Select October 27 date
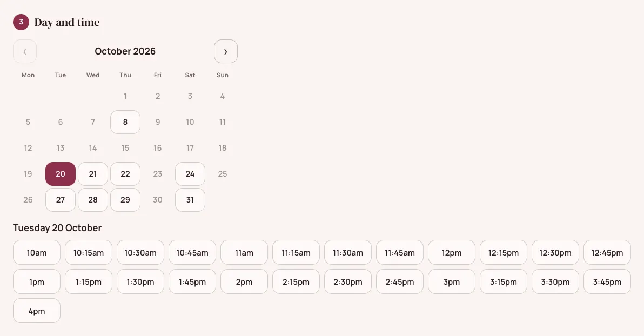 click(x=61, y=200)
